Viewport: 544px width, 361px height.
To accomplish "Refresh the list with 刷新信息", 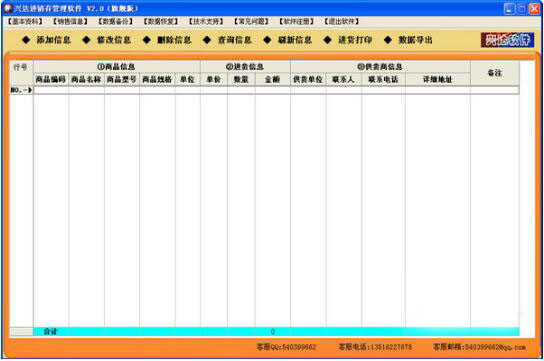I will click(x=287, y=40).
